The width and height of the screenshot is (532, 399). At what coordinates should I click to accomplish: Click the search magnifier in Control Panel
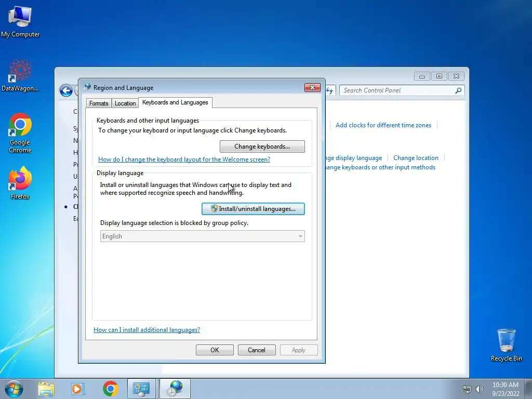pos(458,90)
